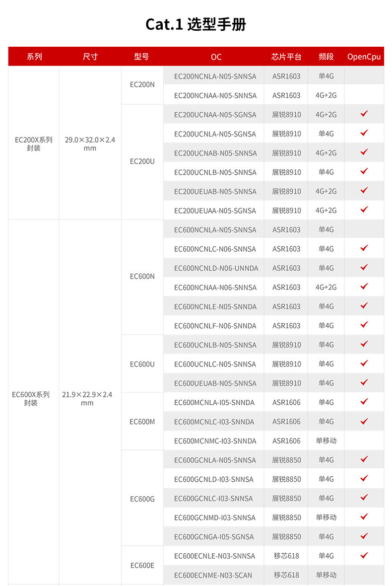The width and height of the screenshot is (392, 586).
Task: Click the 芯片平台 column header
Action: point(286,57)
